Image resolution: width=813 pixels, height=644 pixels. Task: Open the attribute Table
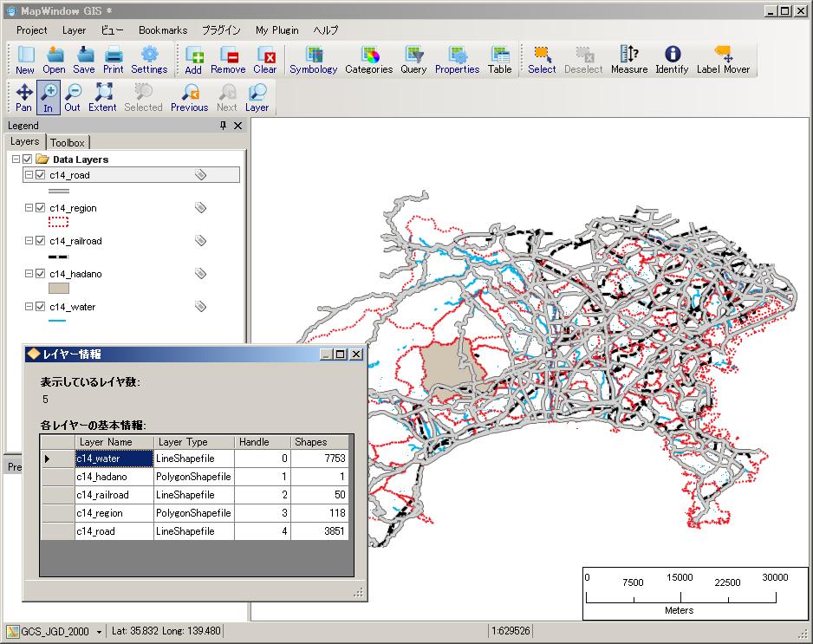point(500,59)
